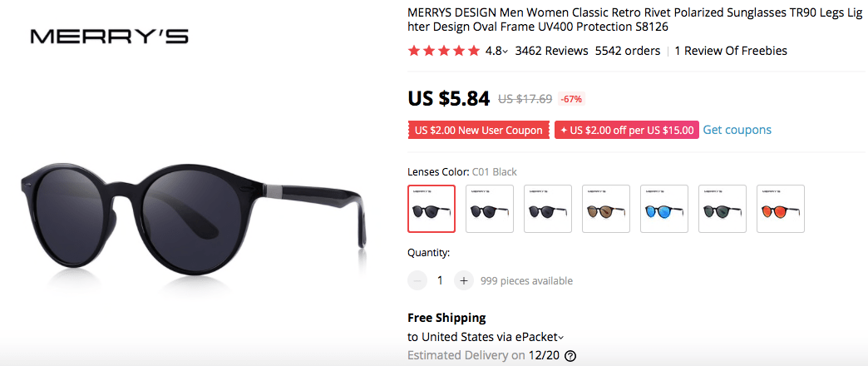Click the $2.00 off per $15.00 coupon
Screen dimensions: 868x366
pos(626,131)
